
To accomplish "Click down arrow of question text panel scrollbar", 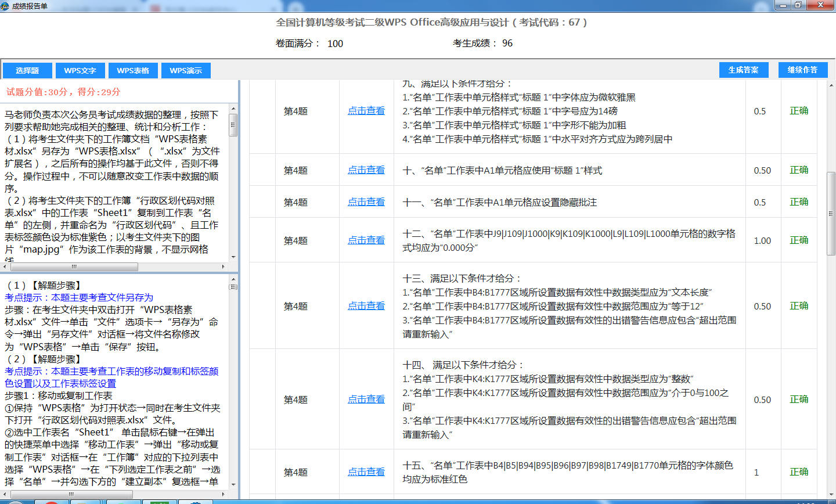I will (x=233, y=257).
